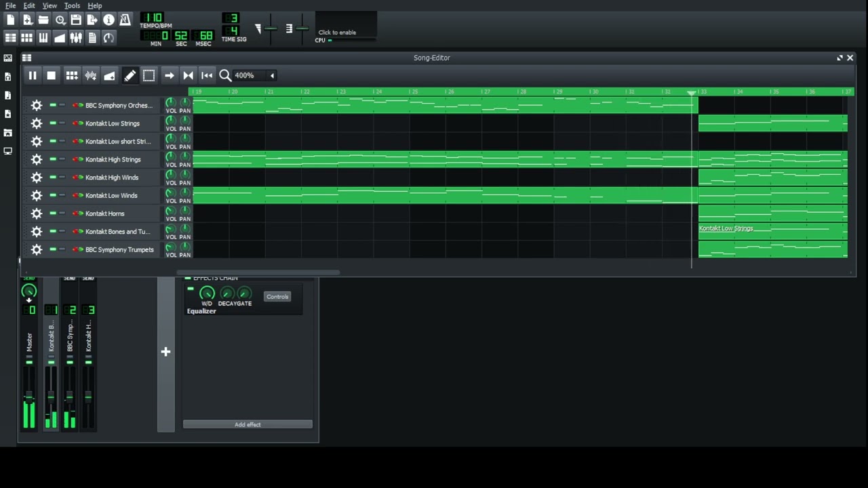Open Kontakt High Winds track gear menu
Image resolution: width=868 pixels, height=488 pixels.
pyautogui.click(x=37, y=178)
